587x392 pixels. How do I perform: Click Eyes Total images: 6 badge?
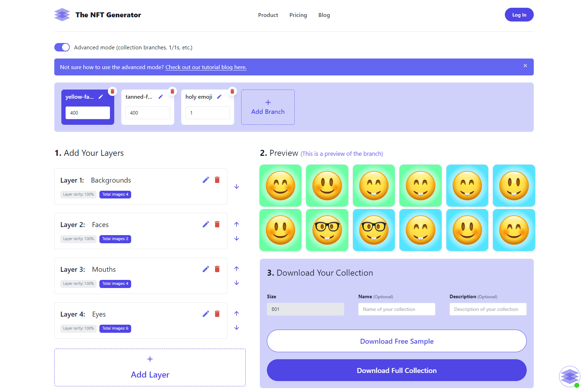coord(115,328)
